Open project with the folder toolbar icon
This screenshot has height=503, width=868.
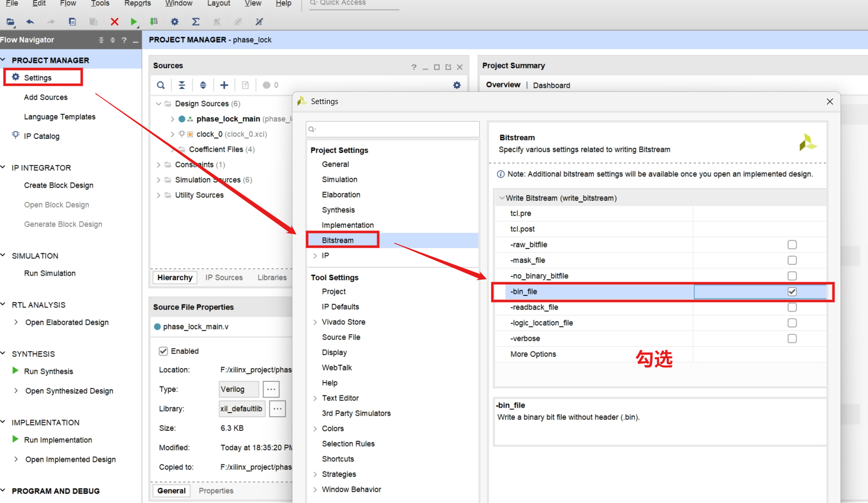(10, 22)
